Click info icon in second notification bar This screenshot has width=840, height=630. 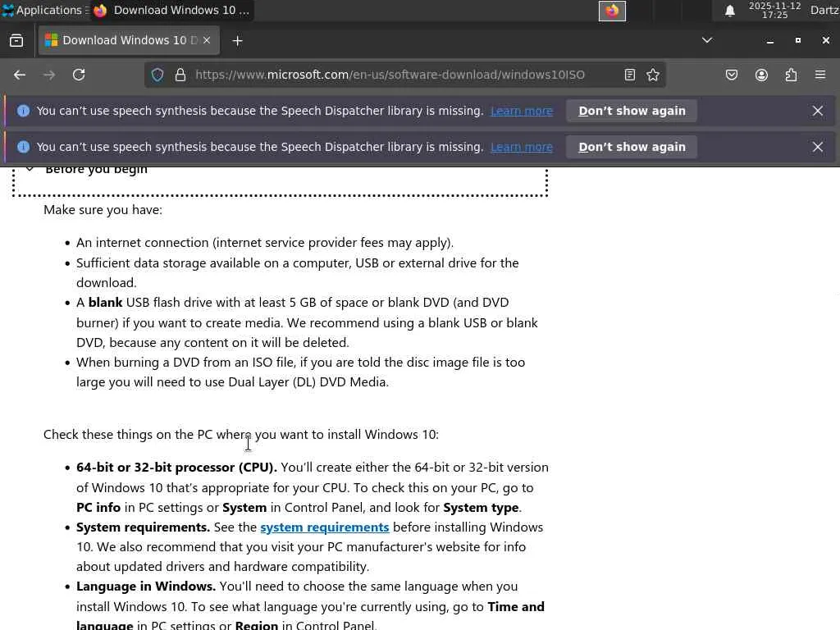click(x=23, y=147)
